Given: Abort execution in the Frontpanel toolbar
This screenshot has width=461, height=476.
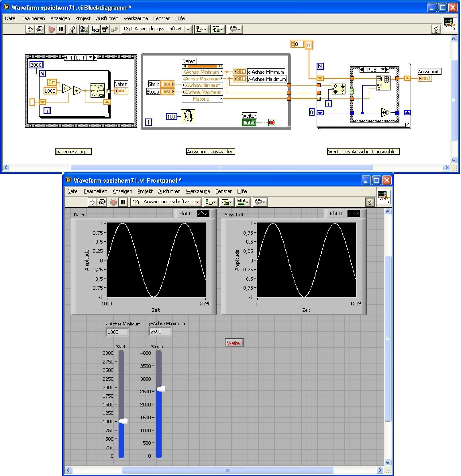Looking at the screenshot, I should (113, 202).
